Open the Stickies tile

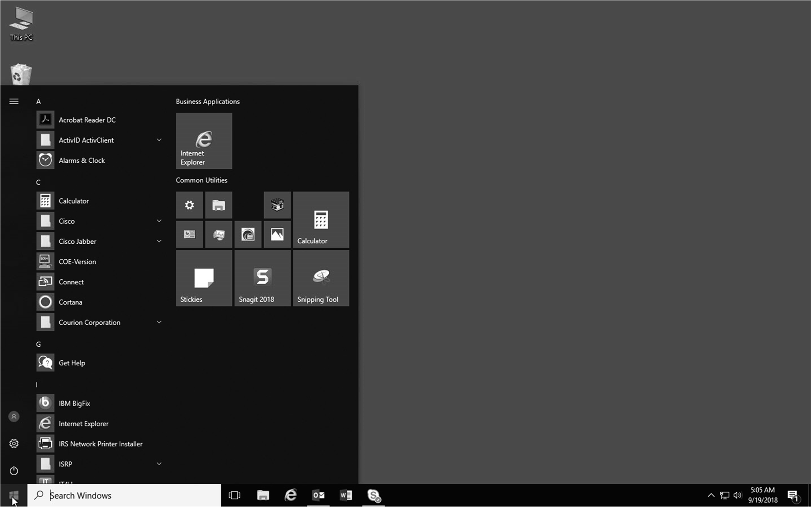pos(204,278)
